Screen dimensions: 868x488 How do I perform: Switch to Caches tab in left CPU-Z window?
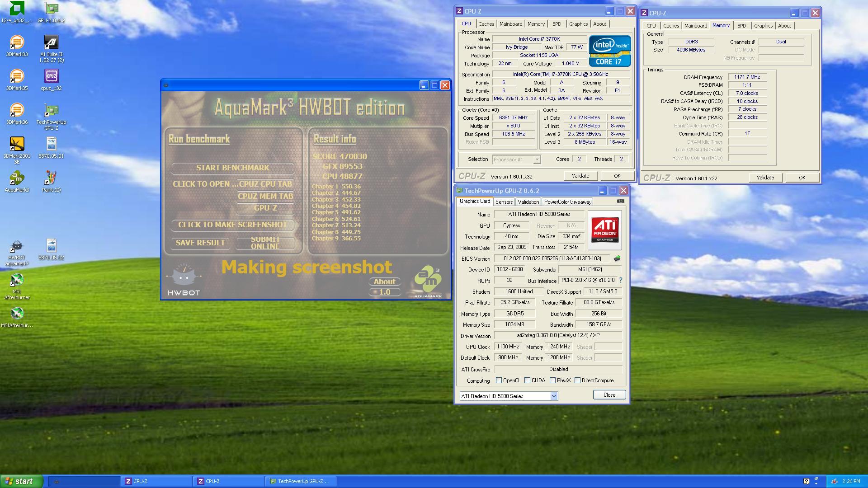click(486, 24)
